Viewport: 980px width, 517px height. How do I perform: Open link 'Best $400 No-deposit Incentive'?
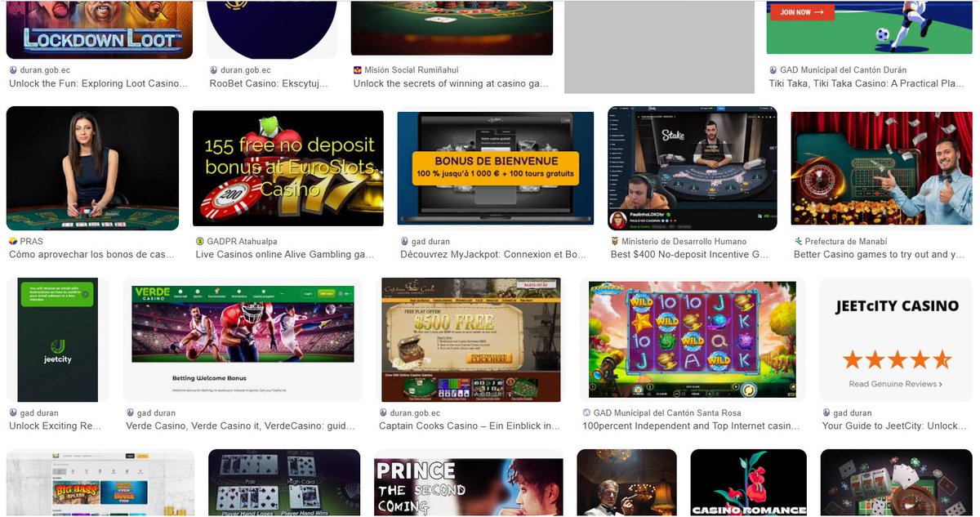690,255
